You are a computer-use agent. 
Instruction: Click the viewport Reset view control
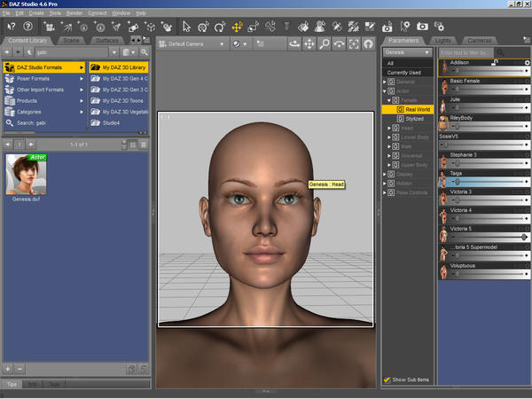369,44
